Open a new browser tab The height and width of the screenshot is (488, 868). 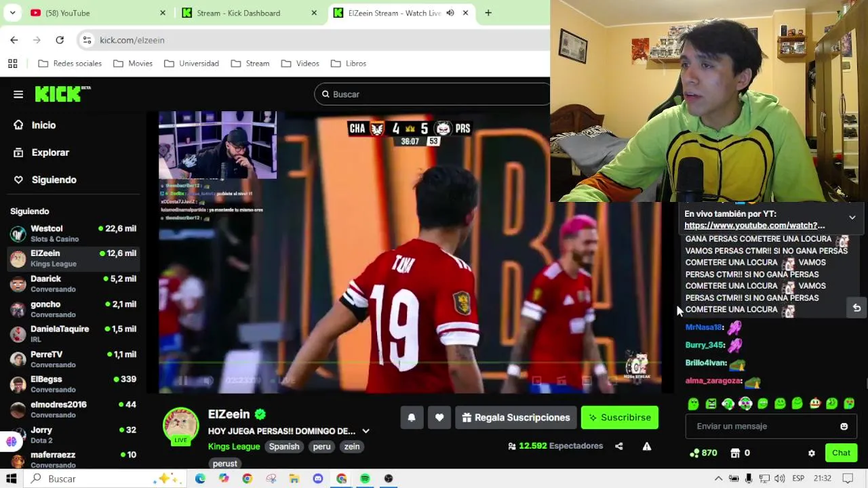(x=488, y=13)
